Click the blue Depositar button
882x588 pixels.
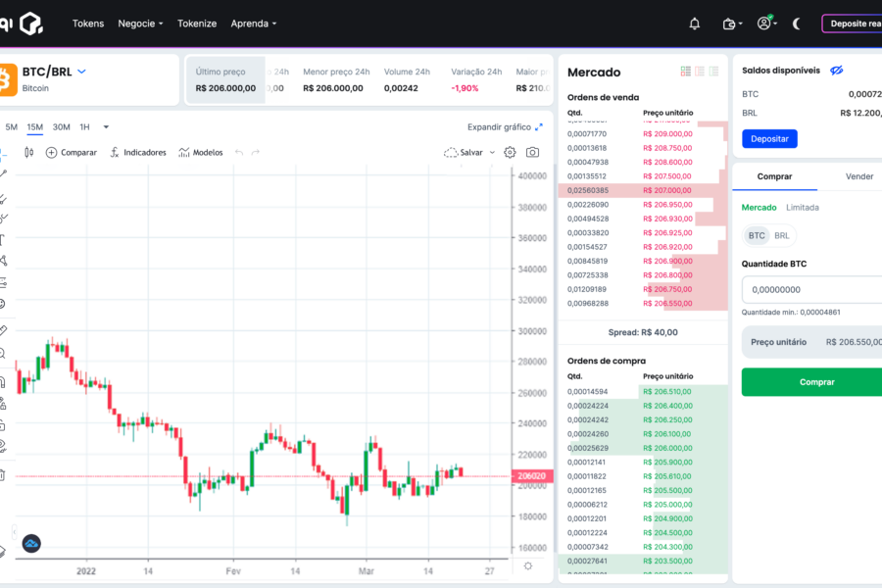pyautogui.click(x=769, y=139)
